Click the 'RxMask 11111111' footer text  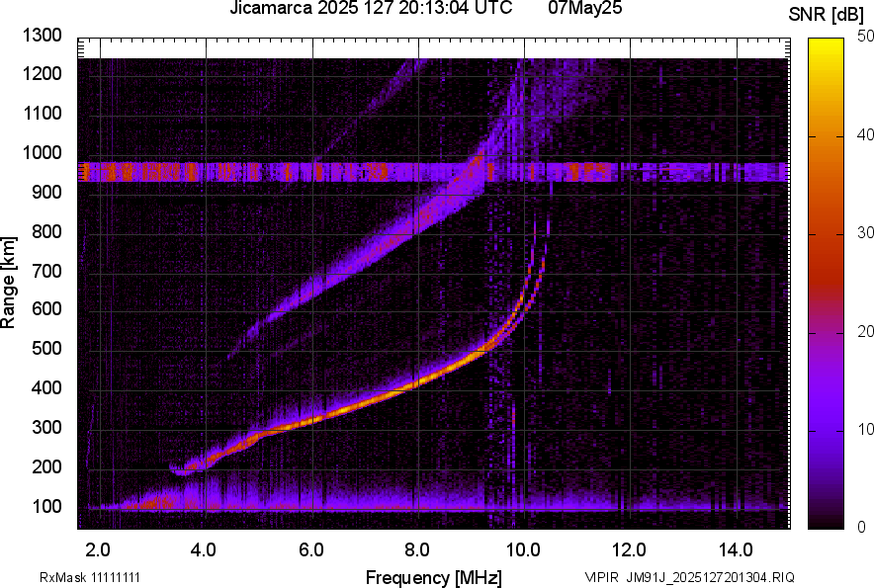(x=90, y=577)
